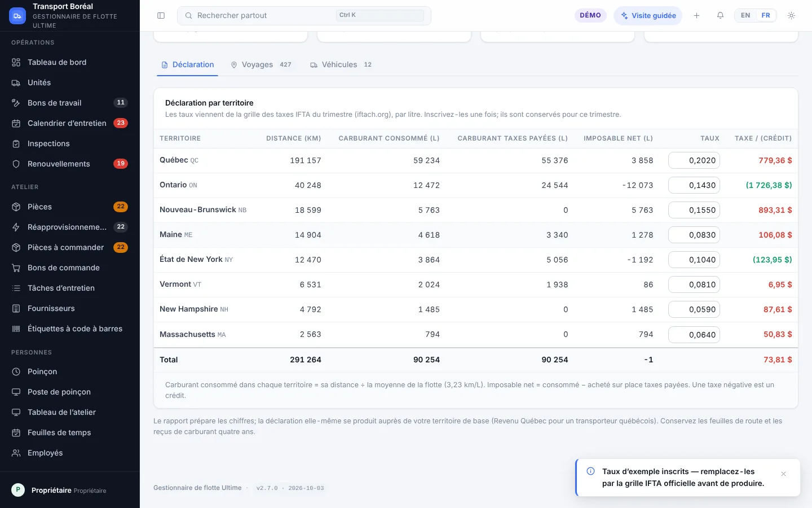Edit the Maine tax rate field

click(694, 235)
